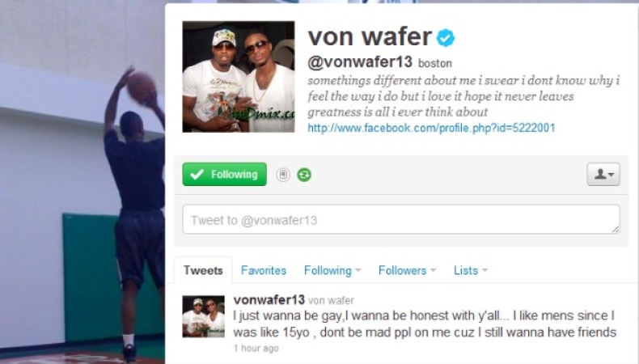This screenshot has height=364, width=639.
Task: Switch to the Favorites tab
Action: pyautogui.click(x=263, y=270)
